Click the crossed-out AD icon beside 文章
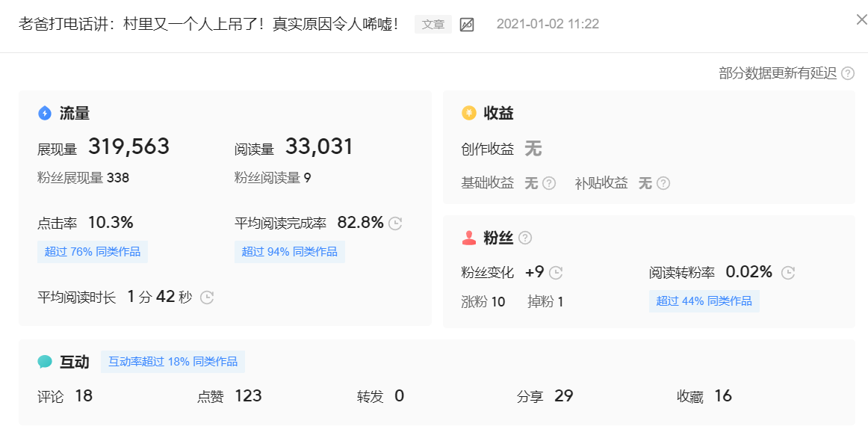868x447 pixels. [466, 24]
